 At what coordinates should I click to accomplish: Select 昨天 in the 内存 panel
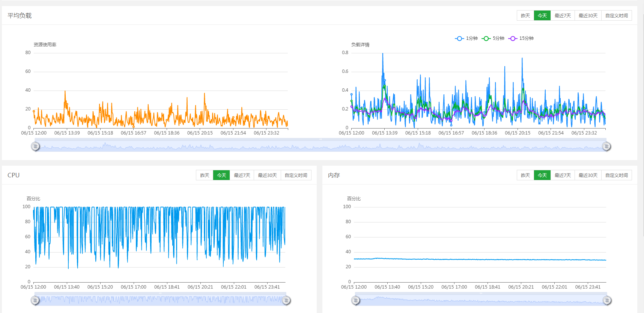pos(525,175)
